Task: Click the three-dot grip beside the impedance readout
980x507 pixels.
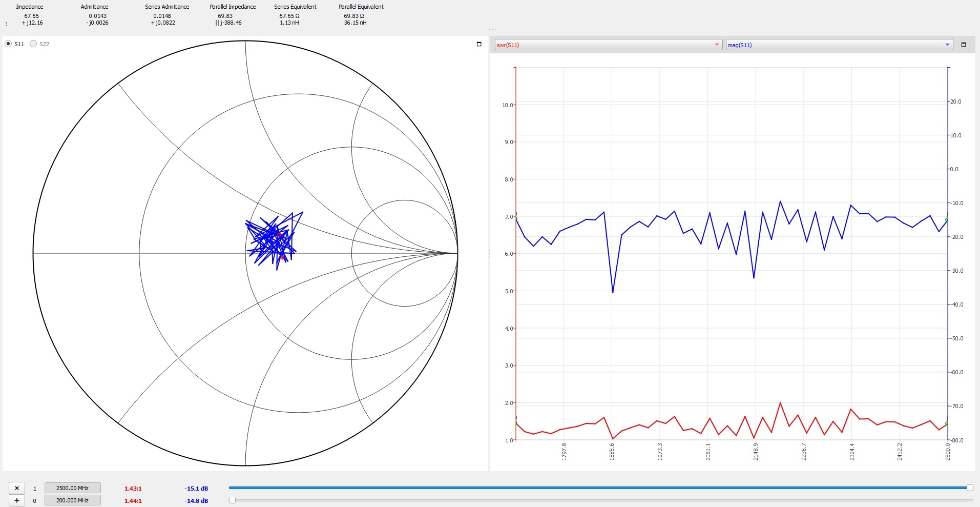Action: pyautogui.click(x=6, y=24)
